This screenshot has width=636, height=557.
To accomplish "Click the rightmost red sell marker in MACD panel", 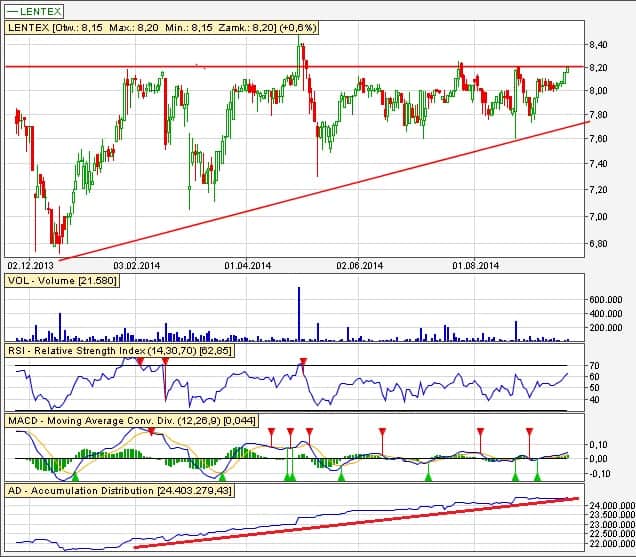I will tap(529, 431).
